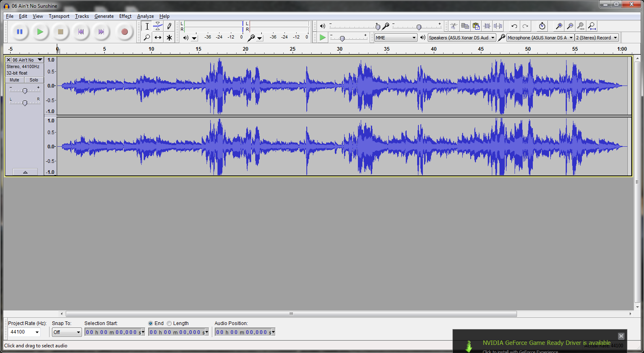Open the 06 Ain't No track menu
Viewport: 644px width, 353px height.
pos(28,60)
